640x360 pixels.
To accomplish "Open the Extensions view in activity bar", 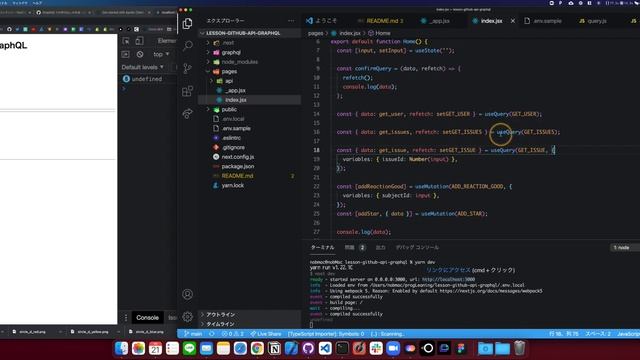I will click(187, 91).
